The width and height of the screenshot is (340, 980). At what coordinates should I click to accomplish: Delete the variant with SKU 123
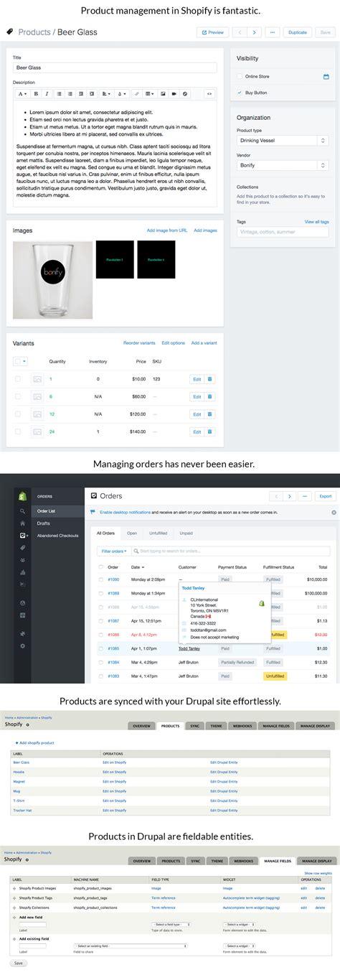pos(209,379)
